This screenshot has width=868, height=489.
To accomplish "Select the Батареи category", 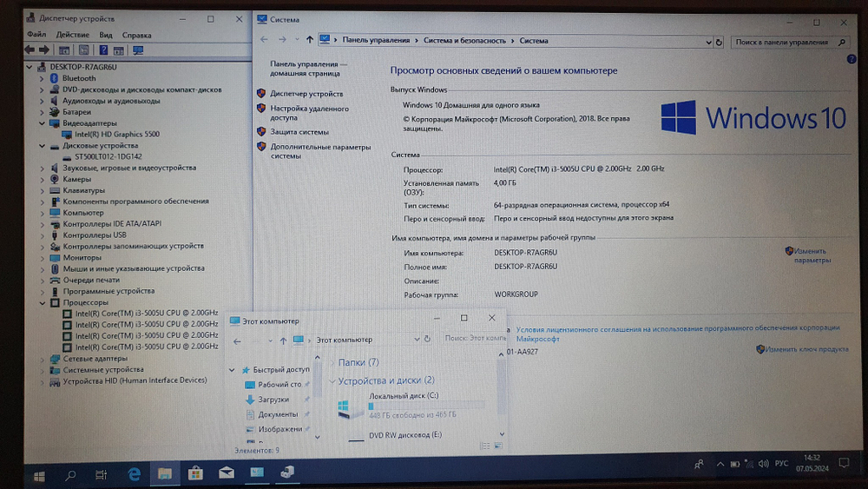I will pos(76,112).
